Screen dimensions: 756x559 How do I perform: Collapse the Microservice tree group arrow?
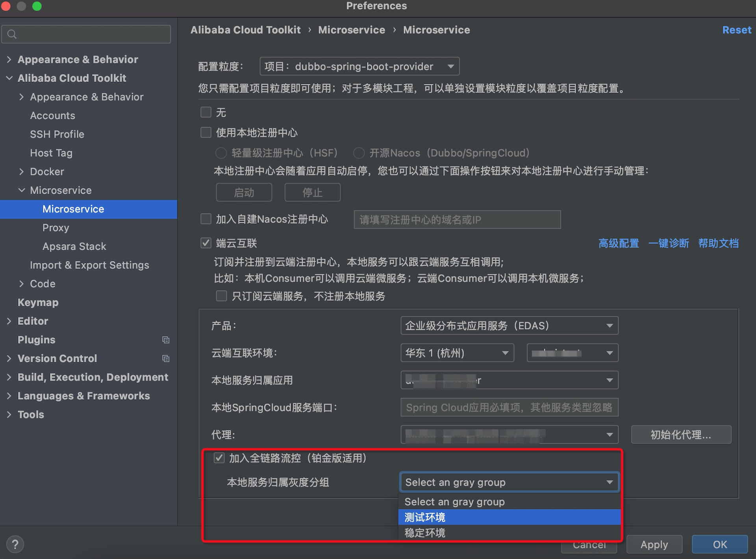pyautogui.click(x=22, y=191)
